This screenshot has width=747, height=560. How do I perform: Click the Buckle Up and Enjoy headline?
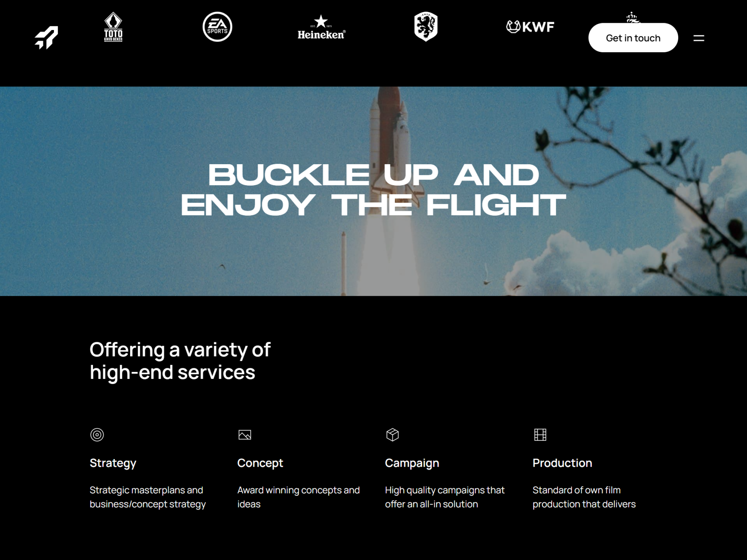373,190
